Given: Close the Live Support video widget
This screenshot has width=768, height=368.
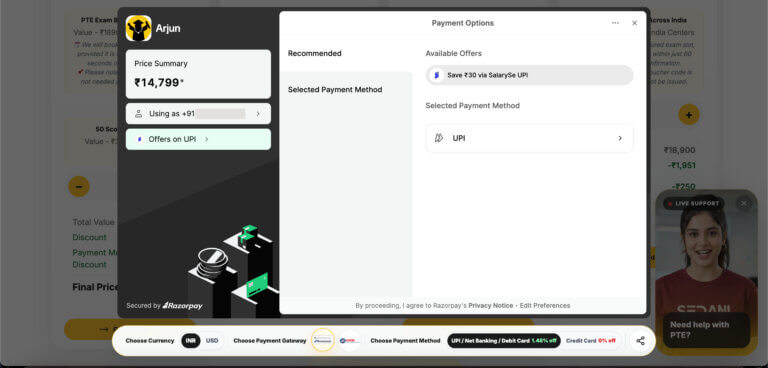Looking at the screenshot, I should coord(744,203).
